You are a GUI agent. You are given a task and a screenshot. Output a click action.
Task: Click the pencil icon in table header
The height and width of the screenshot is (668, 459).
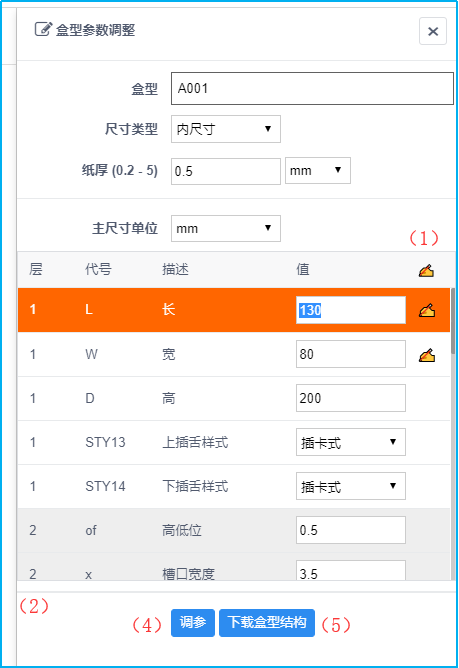click(x=426, y=271)
